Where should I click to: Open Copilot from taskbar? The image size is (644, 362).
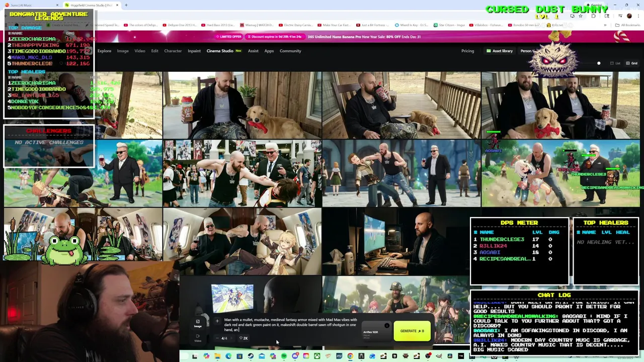pyautogui.click(x=206, y=356)
